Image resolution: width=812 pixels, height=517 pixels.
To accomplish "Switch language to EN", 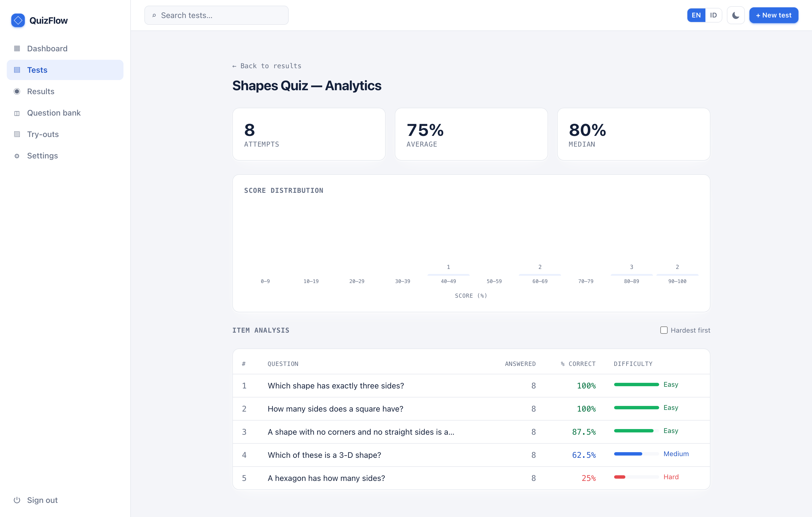I will pos(696,15).
